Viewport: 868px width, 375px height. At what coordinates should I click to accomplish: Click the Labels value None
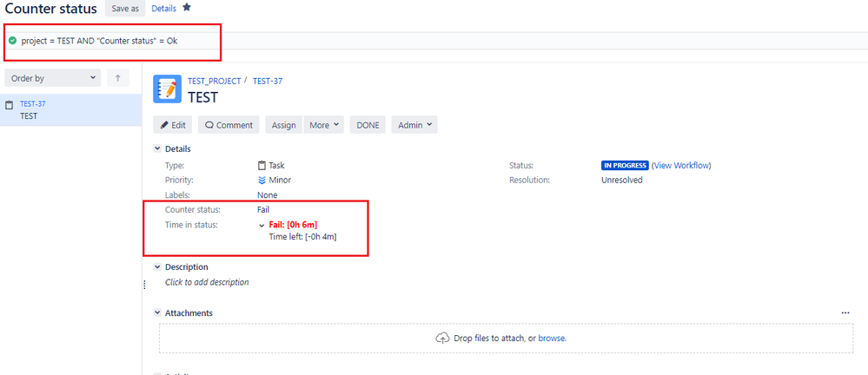point(268,194)
